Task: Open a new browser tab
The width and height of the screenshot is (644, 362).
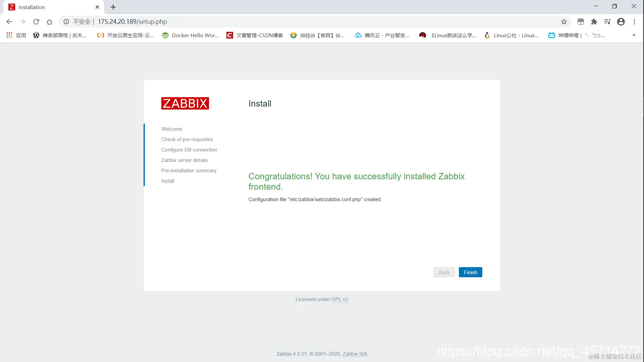Action: (x=113, y=7)
